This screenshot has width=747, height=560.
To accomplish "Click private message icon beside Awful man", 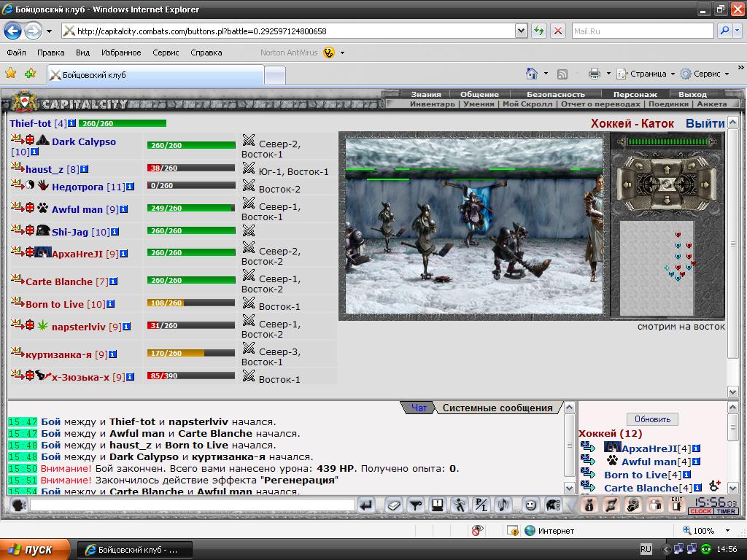I will tap(588, 461).
